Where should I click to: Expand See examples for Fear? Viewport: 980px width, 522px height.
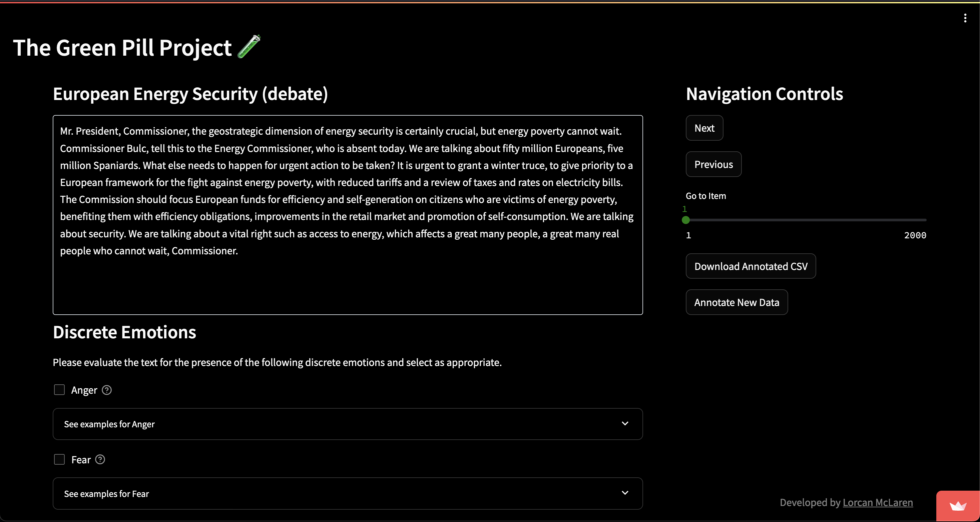click(348, 493)
